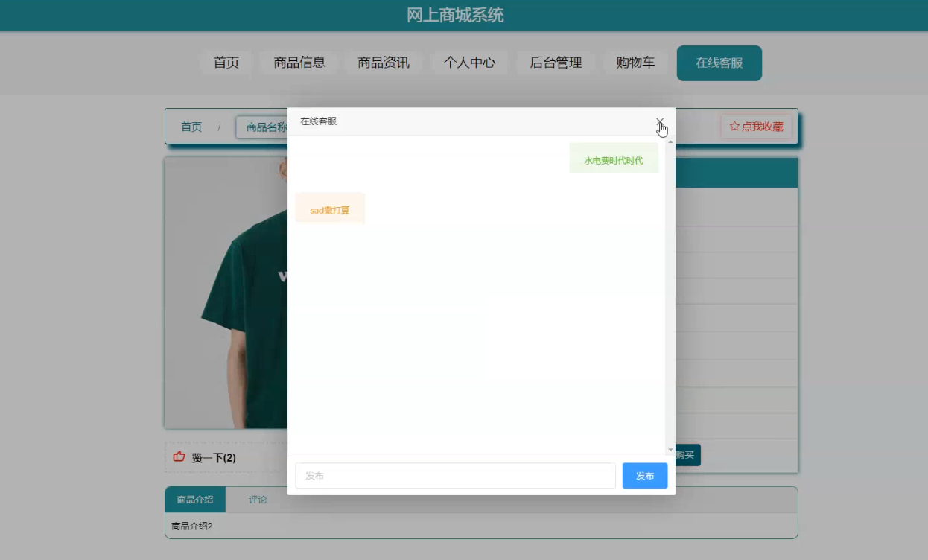The image size is (928, 560).
Task: Click the thumbs-up icon beside 赞一下
Action: (x=179, y=456)
